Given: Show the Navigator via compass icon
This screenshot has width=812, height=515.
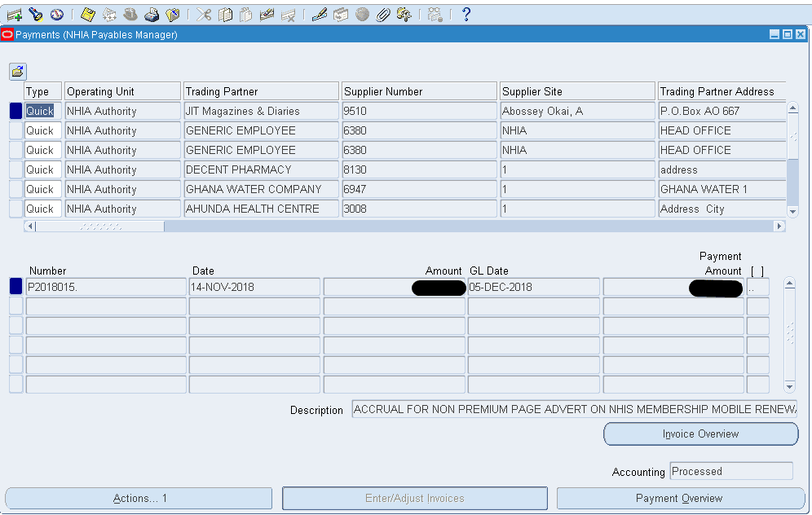Looking at the screenshot, I should (56, 15).
